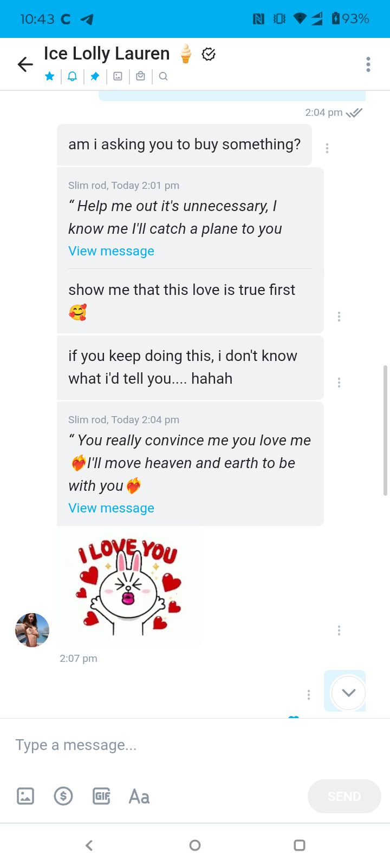Image resolution: width=390 pixels, height=868 pixels.
Task: Toggle the favorite star under the name
Action: 50,76
